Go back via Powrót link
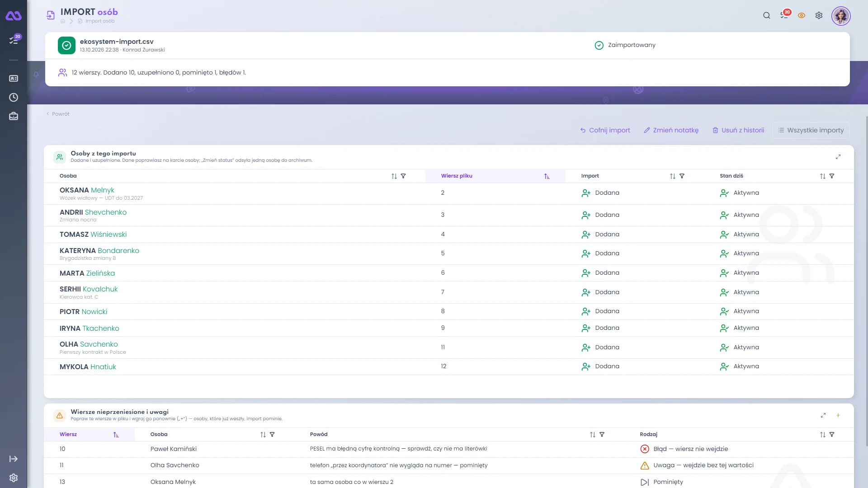Viewport: 868px width, 488px height. pyautogui.click(x=58, y=114)
